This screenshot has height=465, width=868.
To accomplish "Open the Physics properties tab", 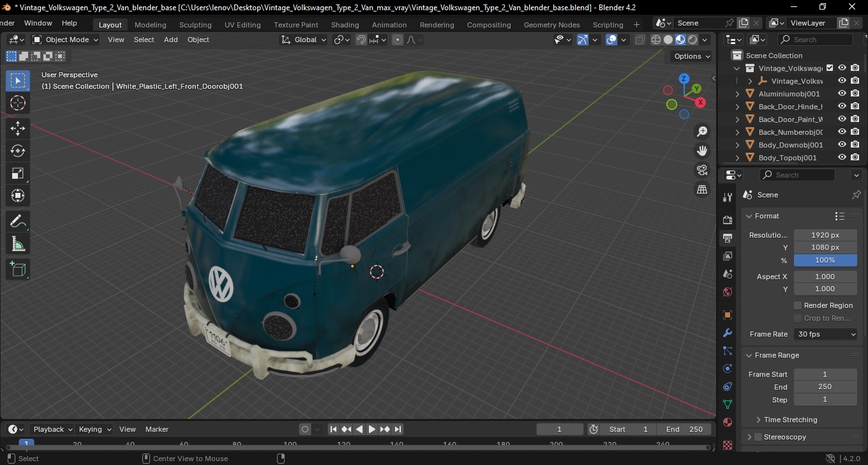I will pos(728,369).
